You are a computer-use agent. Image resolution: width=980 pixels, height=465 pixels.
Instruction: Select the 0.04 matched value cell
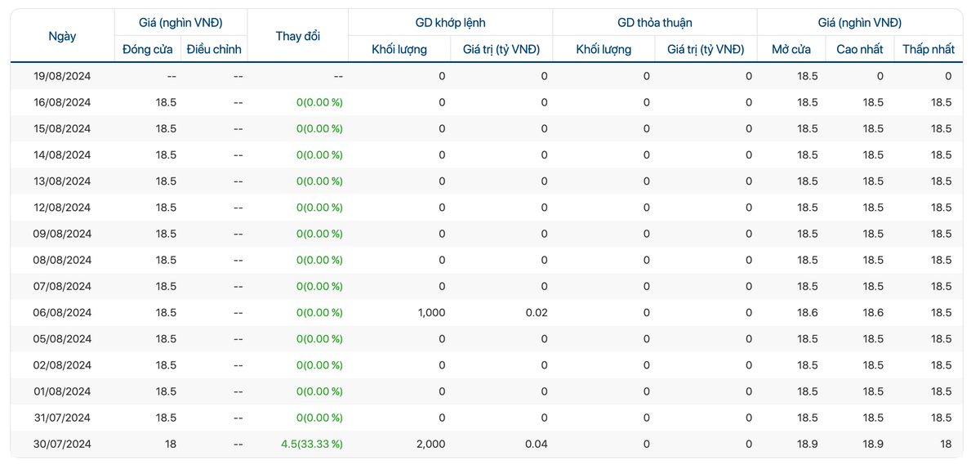click(536, 444)
